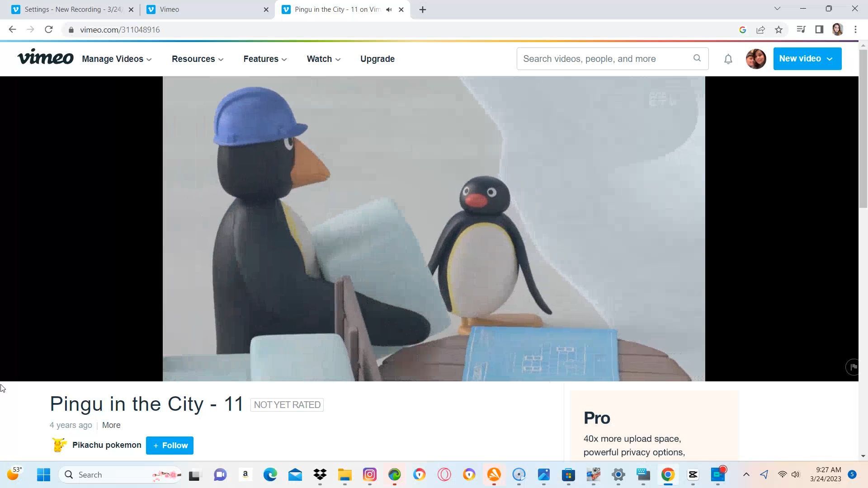Viewport: 868px width, 488px height.
Task: Toggle Chrome side panel
Action: tap(819, 30)
